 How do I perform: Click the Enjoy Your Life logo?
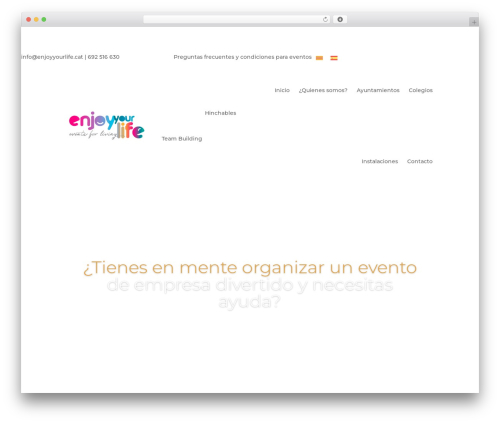point(106,125)
